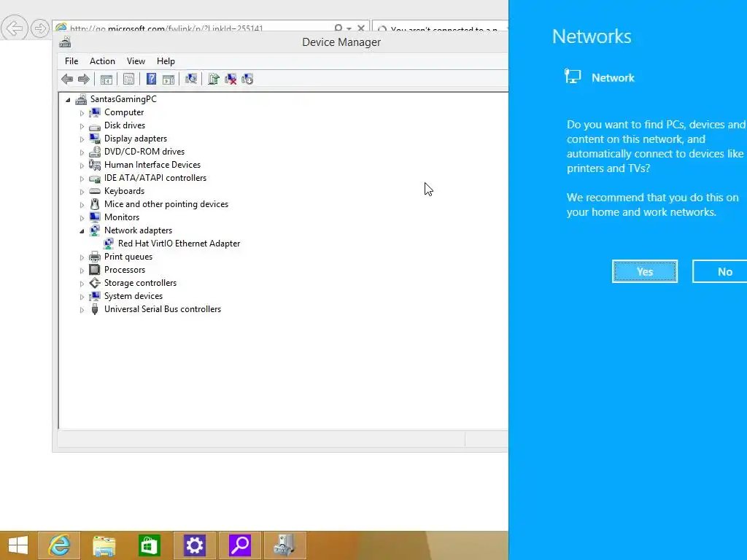Open the Help menu
This screenshot has height=560, width=747.
coord(166,61)
